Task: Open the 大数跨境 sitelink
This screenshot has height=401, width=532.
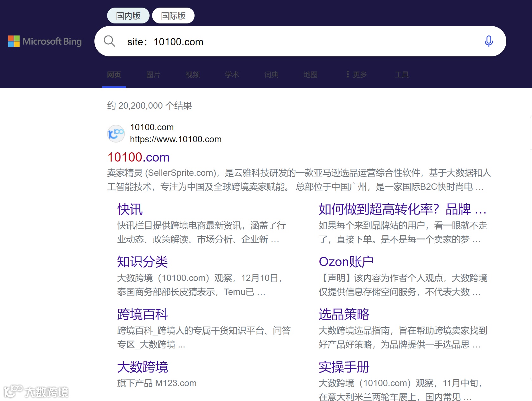Action: [143, 367]
